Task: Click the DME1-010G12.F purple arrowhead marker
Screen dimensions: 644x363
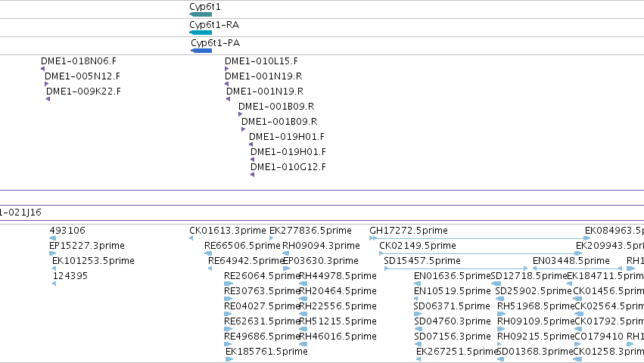Action: tap(252, 175)
